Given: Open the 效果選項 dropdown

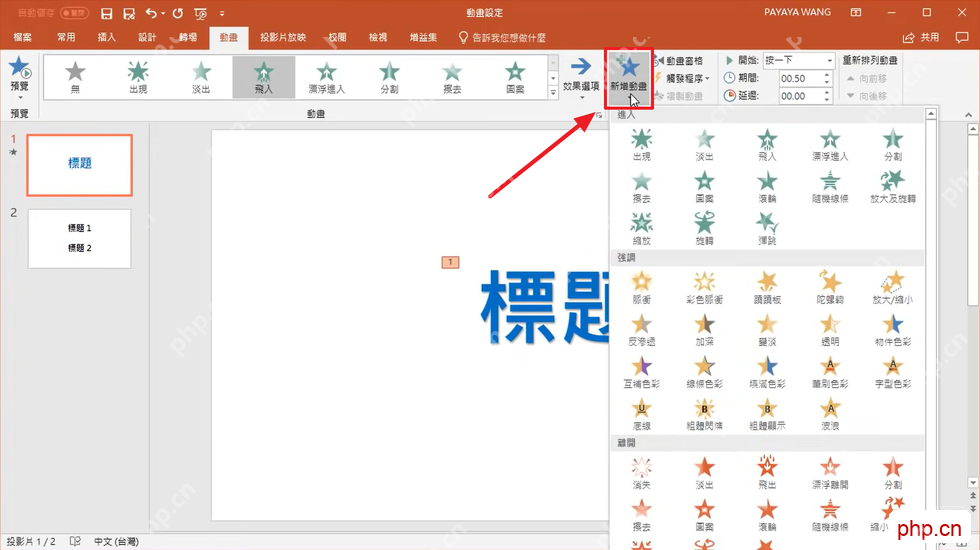Looking at the screenshot, I should click(x=581, y=78).
